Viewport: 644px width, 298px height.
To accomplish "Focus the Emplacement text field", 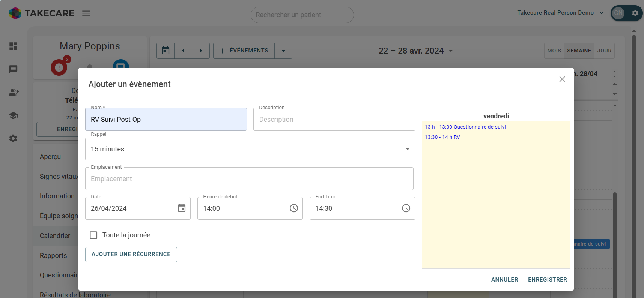I will coord(249,179).
